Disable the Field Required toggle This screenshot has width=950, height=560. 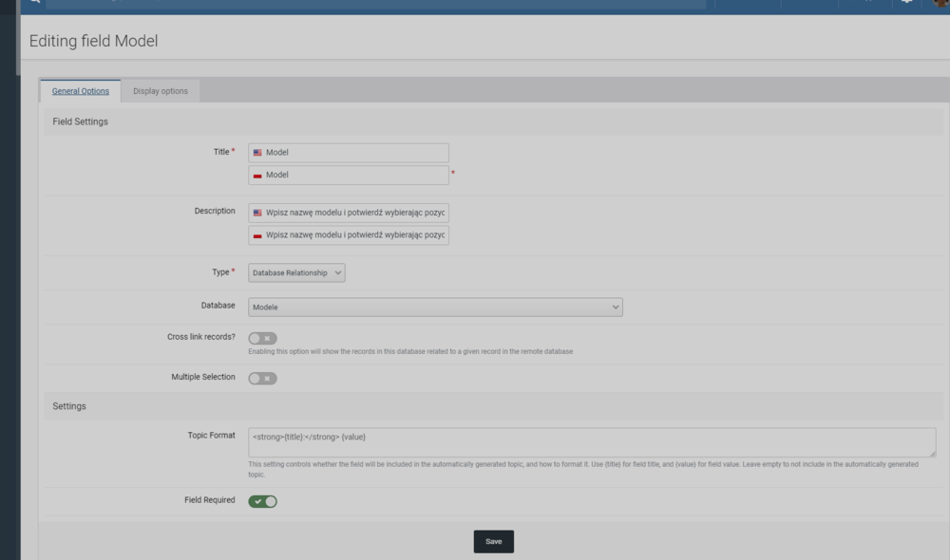coord(262,501)
